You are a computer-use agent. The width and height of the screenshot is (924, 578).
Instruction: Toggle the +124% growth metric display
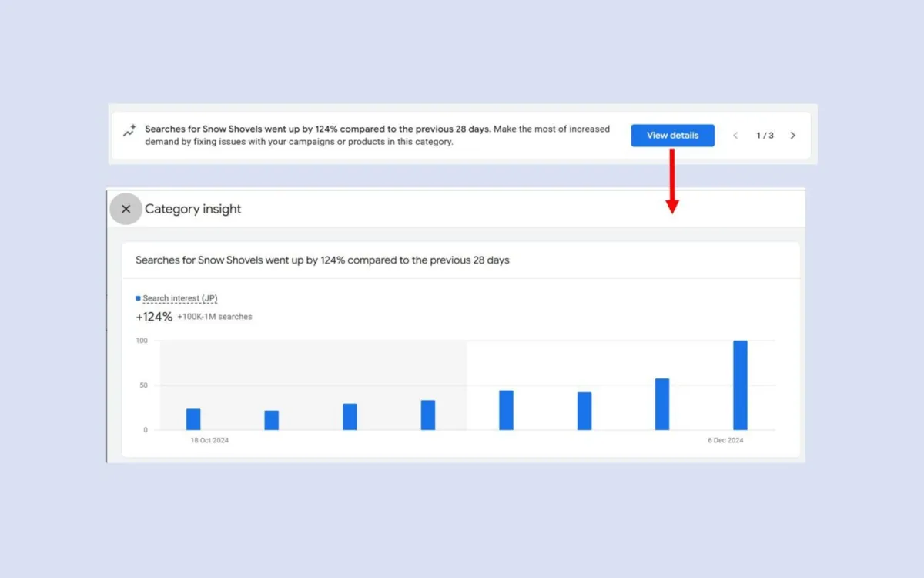[x=153, y=316]
